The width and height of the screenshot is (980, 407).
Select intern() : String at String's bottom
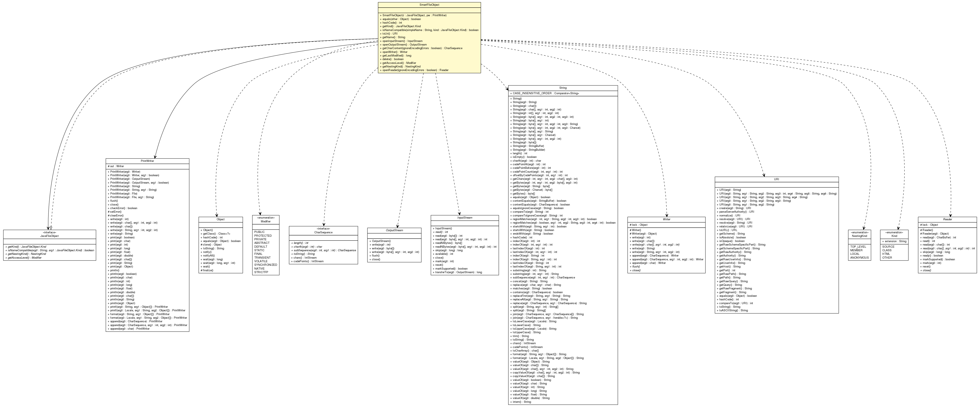coord(520,402)
